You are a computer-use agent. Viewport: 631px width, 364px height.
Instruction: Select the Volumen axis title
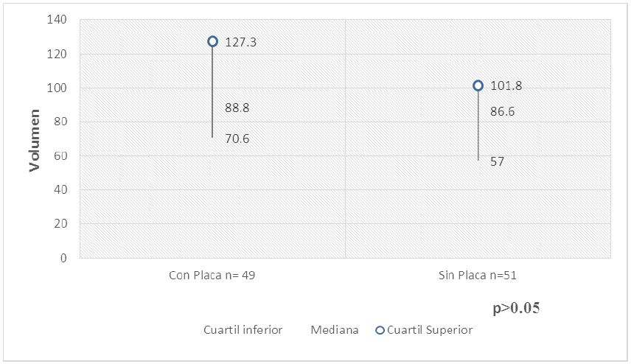[35, 140]
